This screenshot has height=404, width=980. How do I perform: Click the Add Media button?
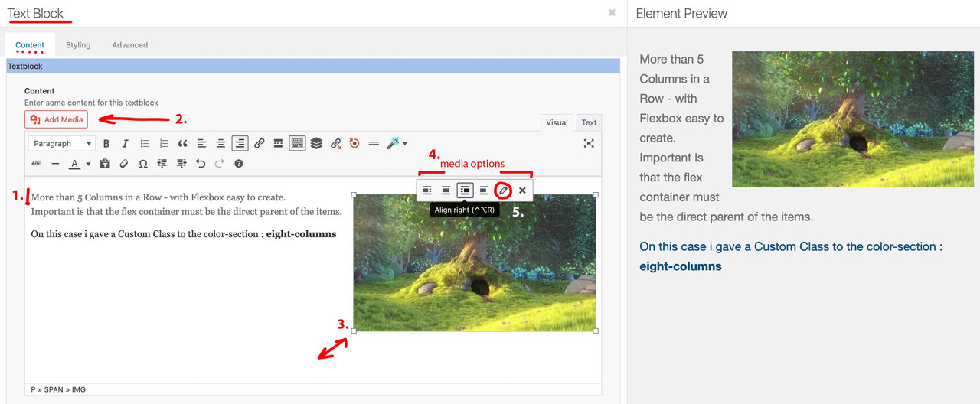tap(57, 119)
